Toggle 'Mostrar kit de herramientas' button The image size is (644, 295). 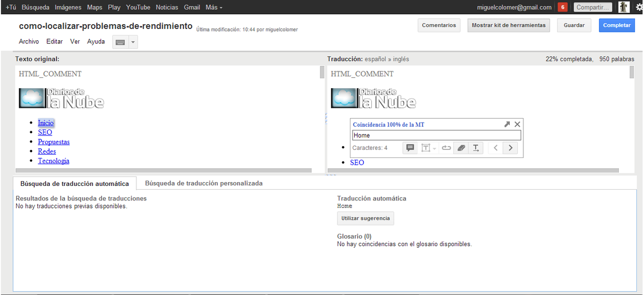click(508, 25)
